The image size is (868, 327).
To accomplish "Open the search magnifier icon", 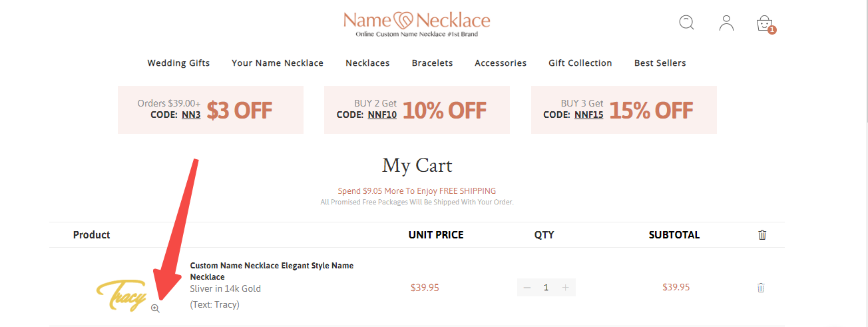I will coord(686,23).
